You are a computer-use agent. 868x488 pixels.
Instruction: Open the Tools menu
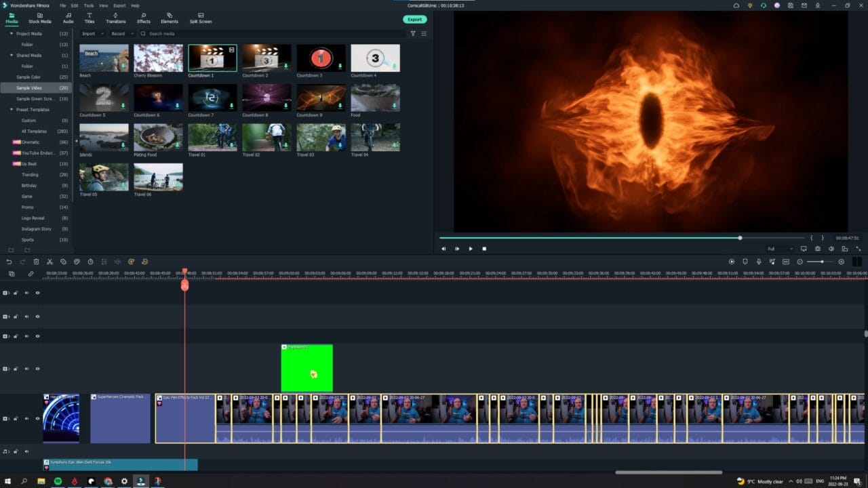89,5
